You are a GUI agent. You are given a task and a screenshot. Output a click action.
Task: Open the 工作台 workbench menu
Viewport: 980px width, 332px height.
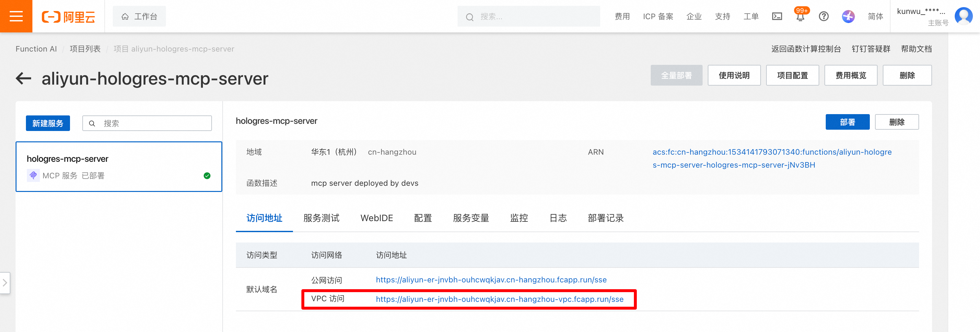[x=139, y=16]
